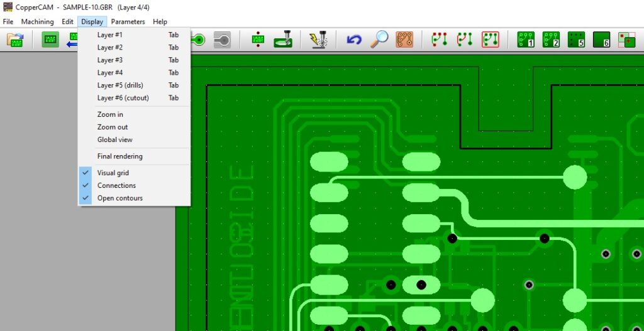
Task: Choose Final rendering from Display menu
Action: coord(119,156)
